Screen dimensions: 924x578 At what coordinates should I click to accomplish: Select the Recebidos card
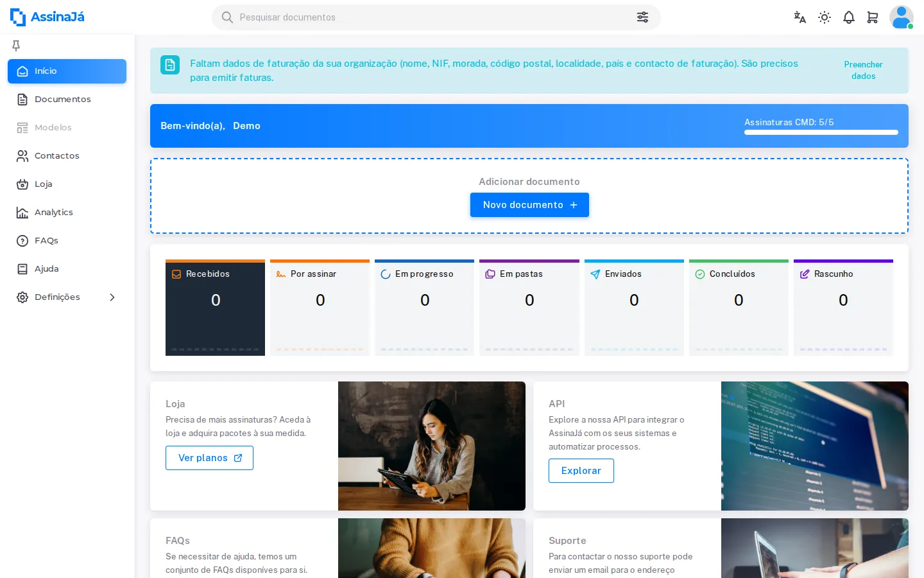point(215,308)
